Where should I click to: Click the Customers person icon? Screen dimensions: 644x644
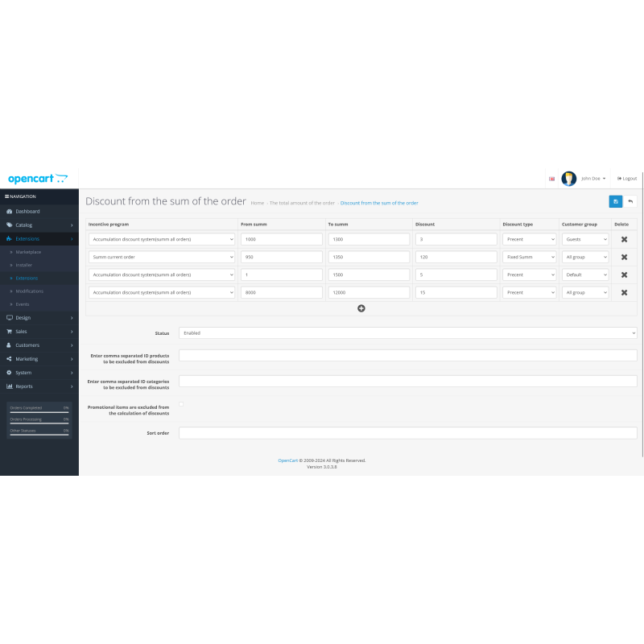point(9,345)
